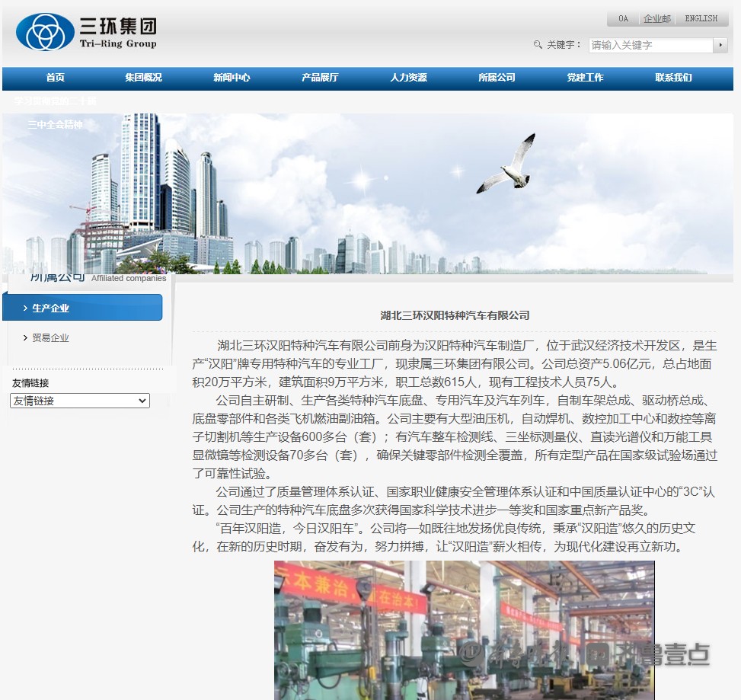
Task: Click the search magnifier icon beside 关键字
Action: (538, 44)
